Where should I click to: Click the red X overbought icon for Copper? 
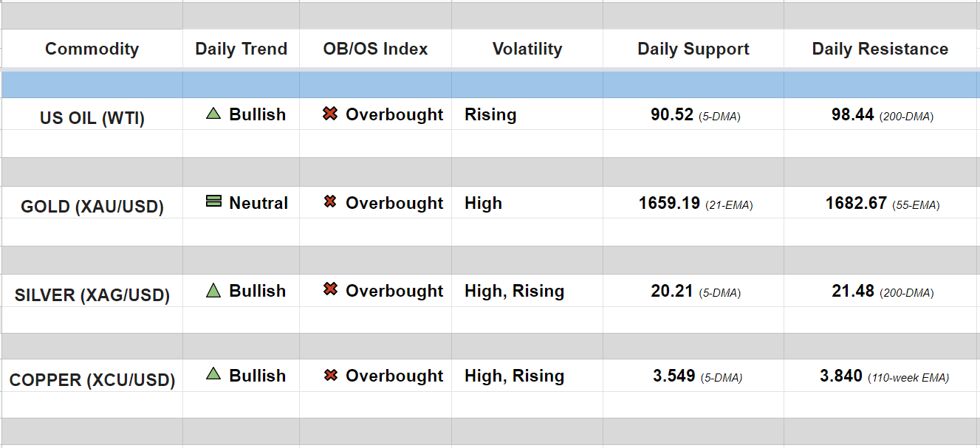click(x=330, y=375)
